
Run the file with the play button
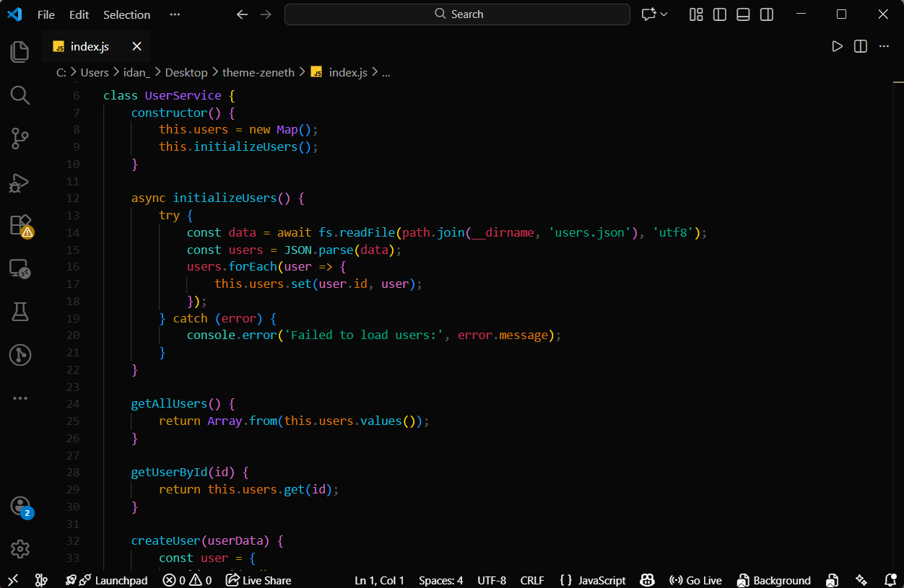837,45
